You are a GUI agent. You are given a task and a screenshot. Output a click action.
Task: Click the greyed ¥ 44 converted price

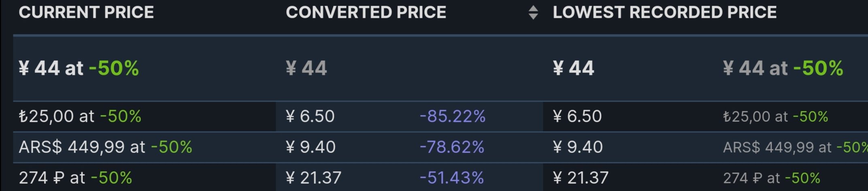(306, 68)
